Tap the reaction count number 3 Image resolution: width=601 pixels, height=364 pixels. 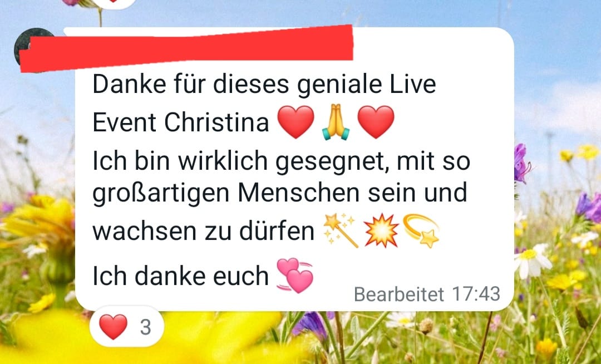pyautogui.click(x=145, y=327)
